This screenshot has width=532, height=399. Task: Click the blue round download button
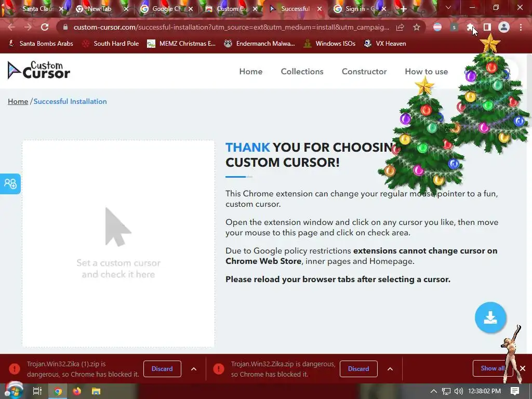(490, 317)
